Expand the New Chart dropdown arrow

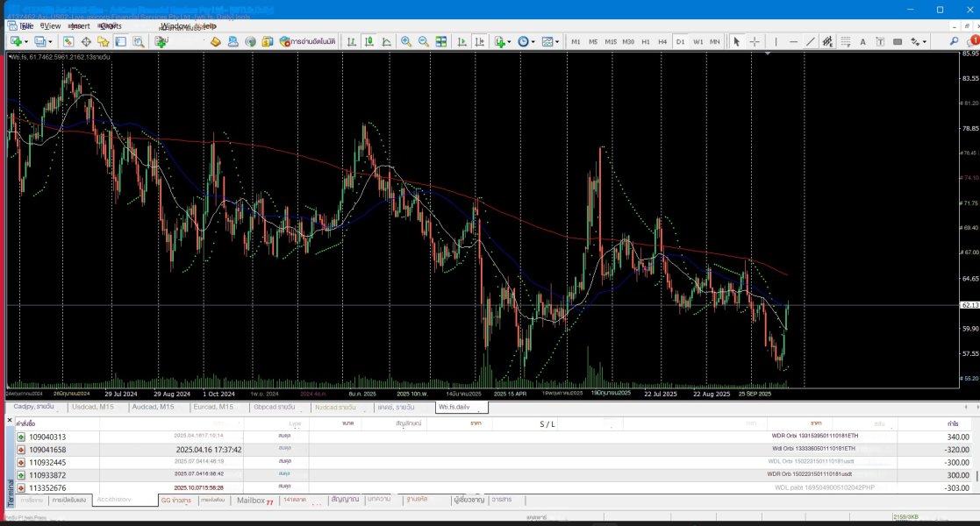26,41
